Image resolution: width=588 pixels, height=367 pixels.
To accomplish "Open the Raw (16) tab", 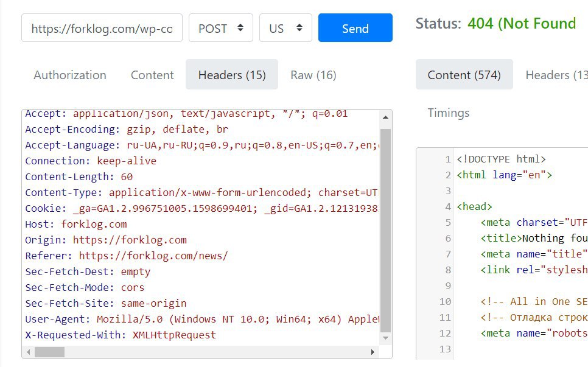I will [x=313, y=75].
